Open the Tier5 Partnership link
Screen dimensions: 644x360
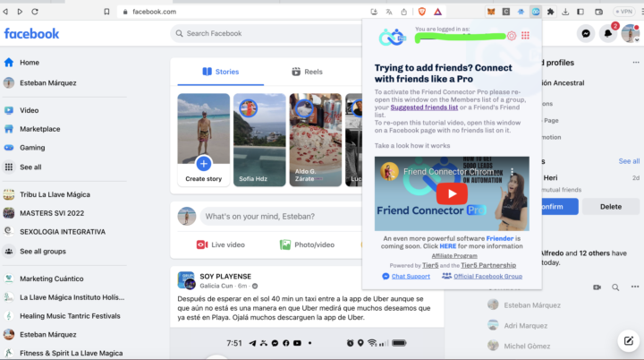(x=488, y=265)
